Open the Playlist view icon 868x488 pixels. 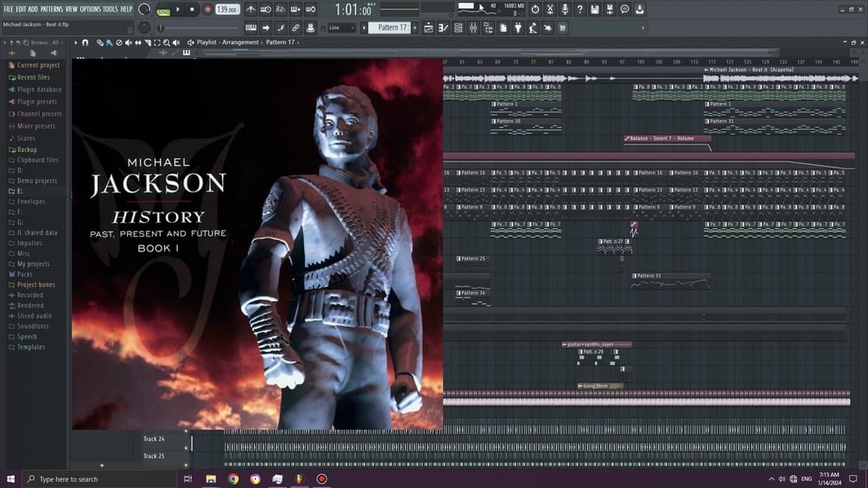pos(428,28)
